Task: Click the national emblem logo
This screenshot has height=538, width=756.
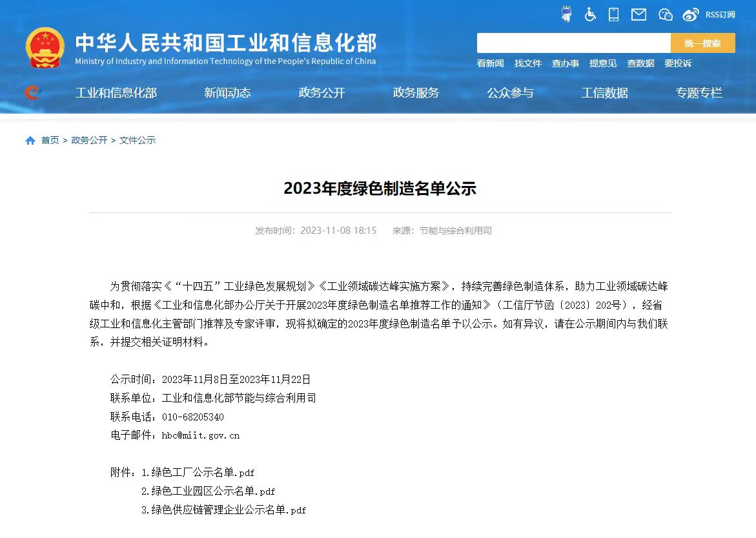Action: 45,48
